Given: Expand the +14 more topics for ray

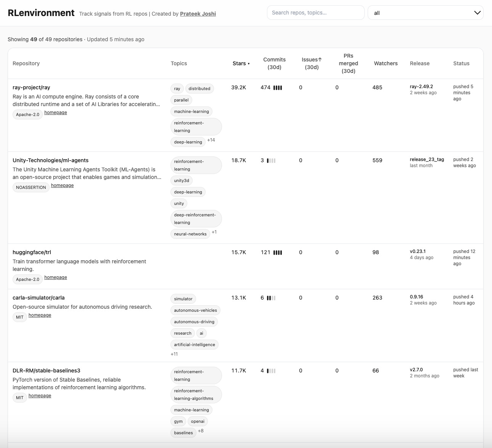Looking at the screenshot, I should [x=211, y=140].
